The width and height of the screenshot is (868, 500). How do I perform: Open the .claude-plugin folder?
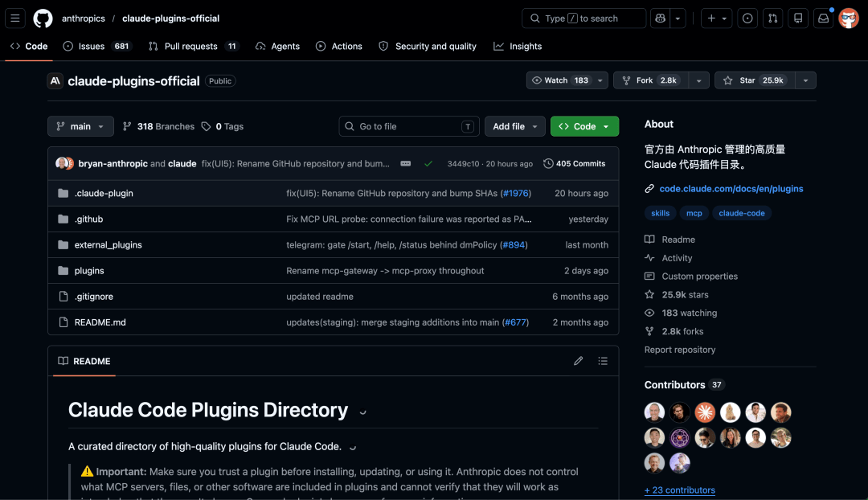pos(104,193)
